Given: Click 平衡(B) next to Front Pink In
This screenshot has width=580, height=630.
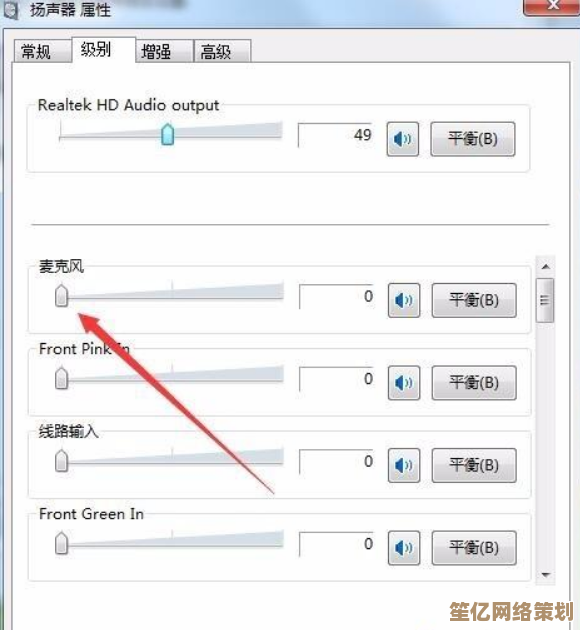Looking at the screenshot, I should [474, 383].
